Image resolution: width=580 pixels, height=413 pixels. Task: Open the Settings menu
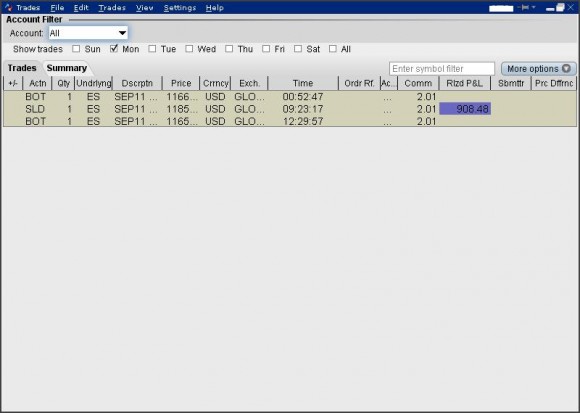pos(180,8)
